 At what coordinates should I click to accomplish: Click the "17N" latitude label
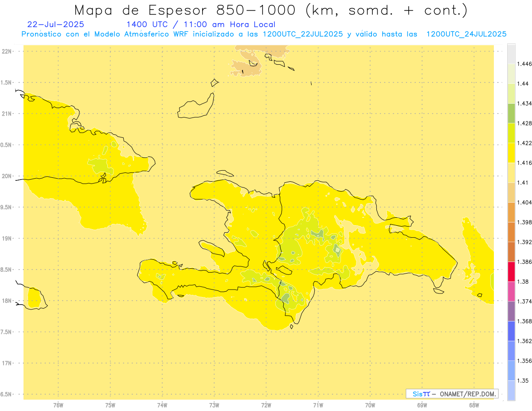point(7,363)
